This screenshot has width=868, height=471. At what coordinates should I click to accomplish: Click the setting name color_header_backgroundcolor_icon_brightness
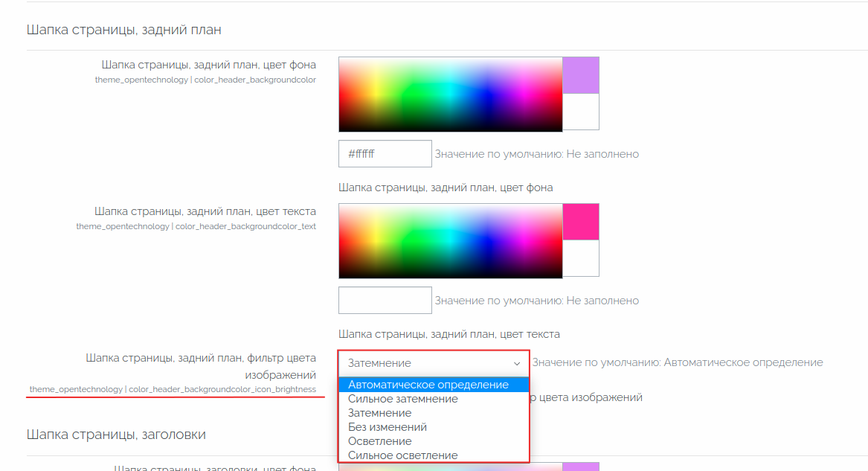click(222, 389)
